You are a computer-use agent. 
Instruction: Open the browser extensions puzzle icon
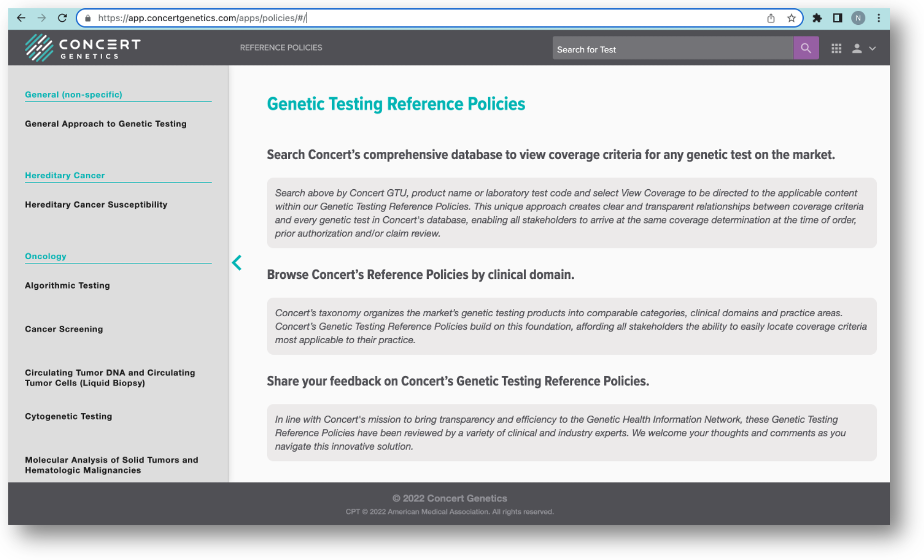point(817,18)
